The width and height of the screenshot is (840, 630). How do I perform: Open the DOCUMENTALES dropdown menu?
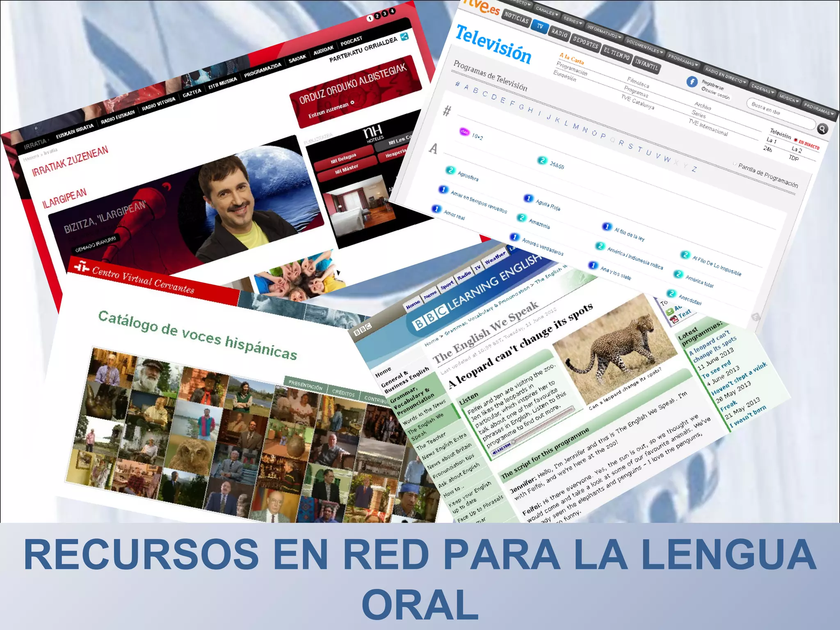[644, 47]
